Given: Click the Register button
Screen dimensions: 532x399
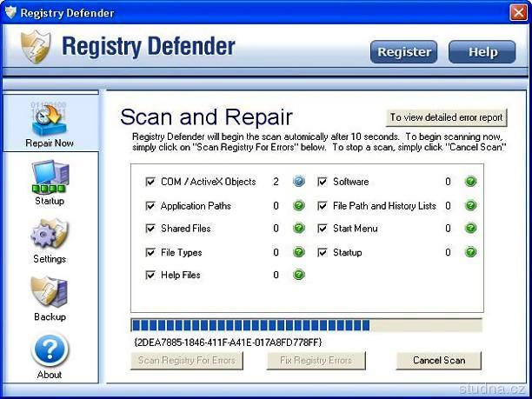Looking at the screenshot, I should point(403,52).
